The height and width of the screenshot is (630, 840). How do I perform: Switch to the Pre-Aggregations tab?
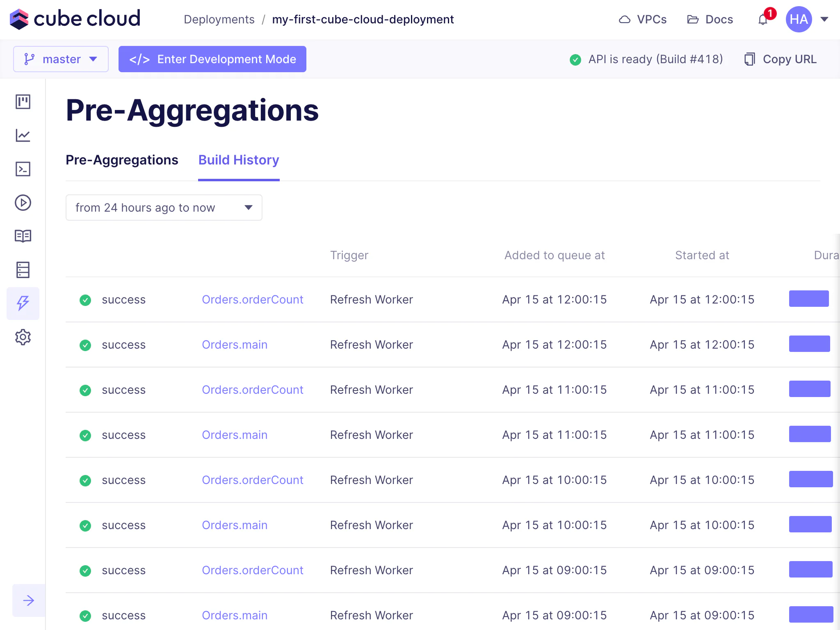122,160
